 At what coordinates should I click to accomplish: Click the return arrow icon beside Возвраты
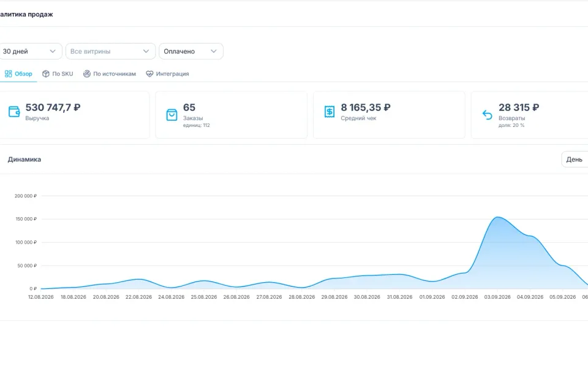coord(487,115)
